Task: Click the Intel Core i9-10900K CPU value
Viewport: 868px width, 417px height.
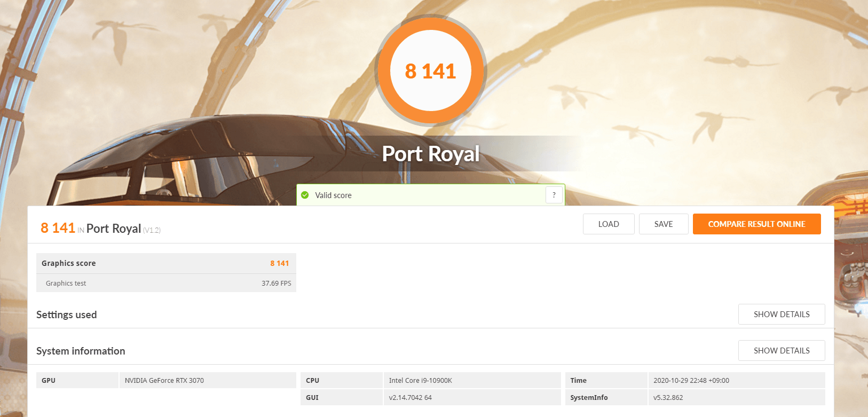Action: 421,381
